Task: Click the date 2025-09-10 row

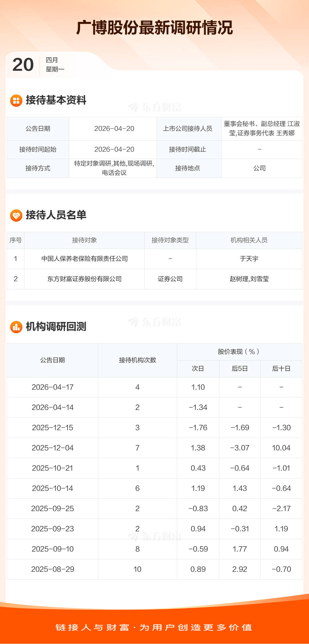Action: (x=154, y=549)
